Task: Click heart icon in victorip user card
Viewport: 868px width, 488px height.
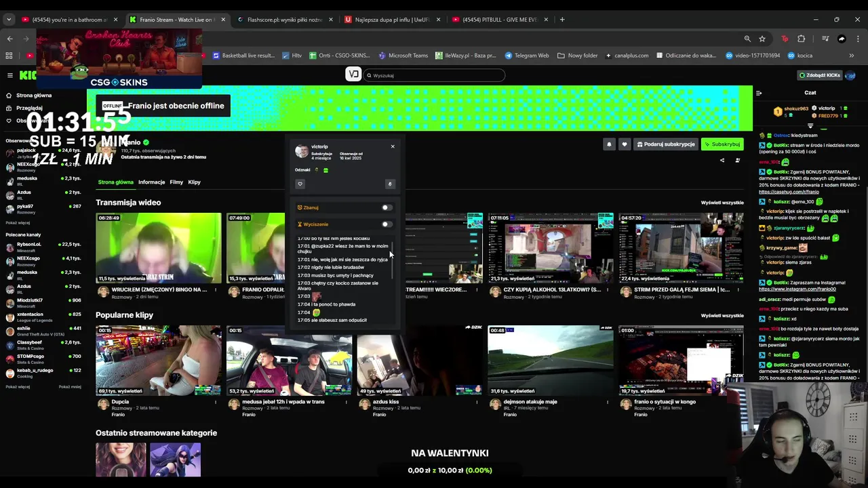Action: point(300,184)
